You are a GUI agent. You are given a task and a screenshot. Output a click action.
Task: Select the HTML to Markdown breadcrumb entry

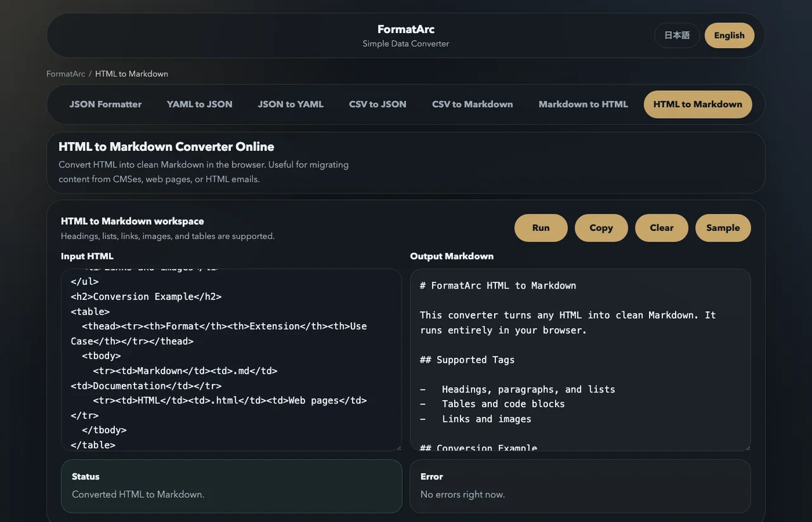[131, 74]
